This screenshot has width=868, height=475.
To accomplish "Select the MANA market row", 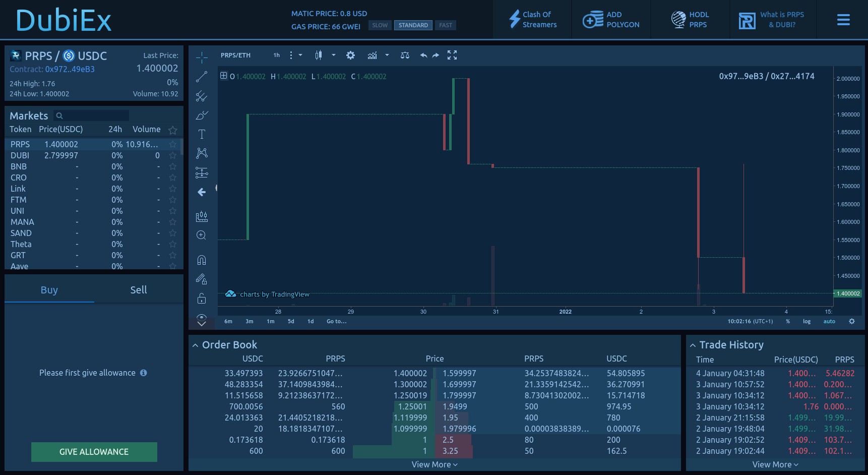I will coord(93,222).
